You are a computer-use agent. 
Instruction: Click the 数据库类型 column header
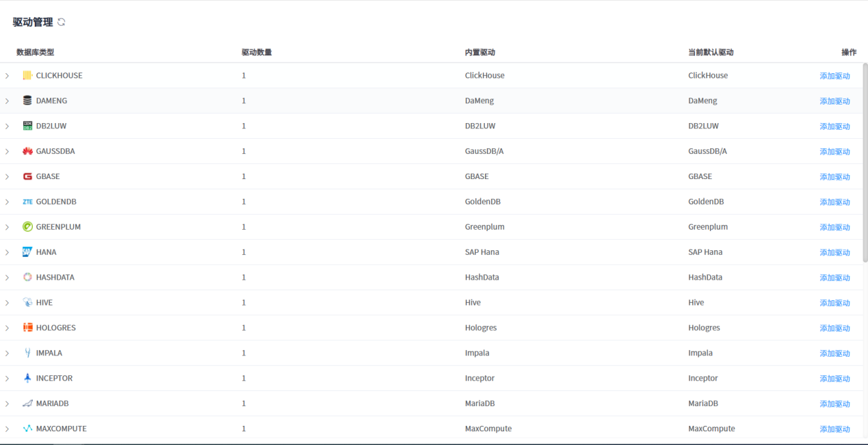pos(35,52)
